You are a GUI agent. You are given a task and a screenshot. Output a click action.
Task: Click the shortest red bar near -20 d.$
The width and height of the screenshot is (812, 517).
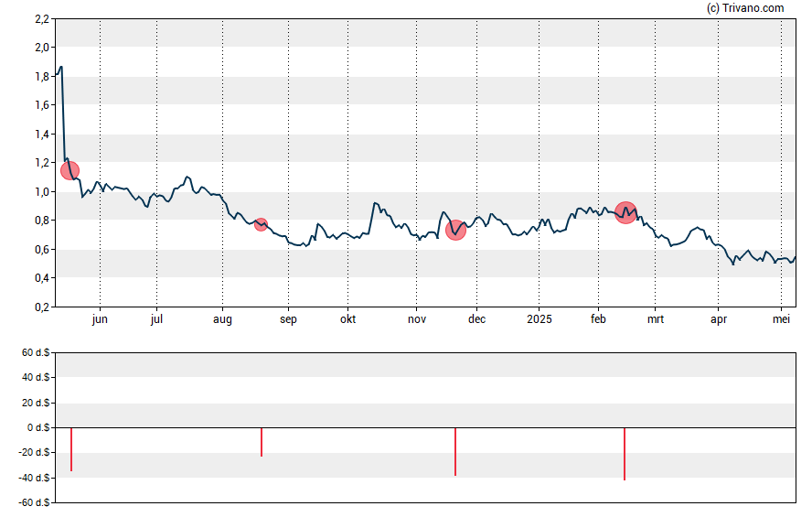tap(262, 442)
